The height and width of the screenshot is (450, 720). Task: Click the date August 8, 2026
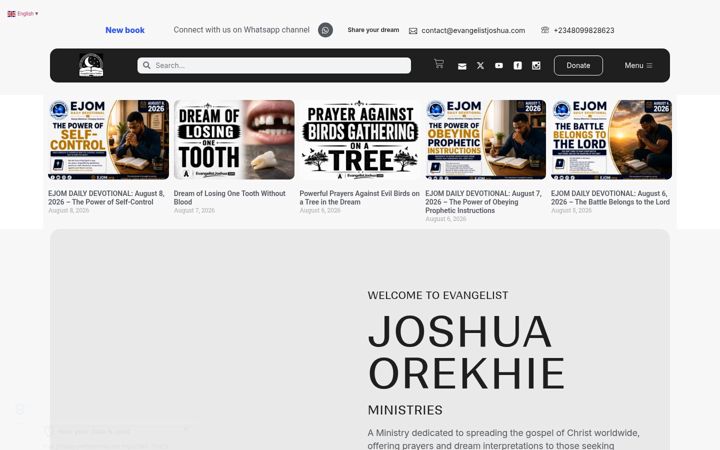(x=68, y=210)
